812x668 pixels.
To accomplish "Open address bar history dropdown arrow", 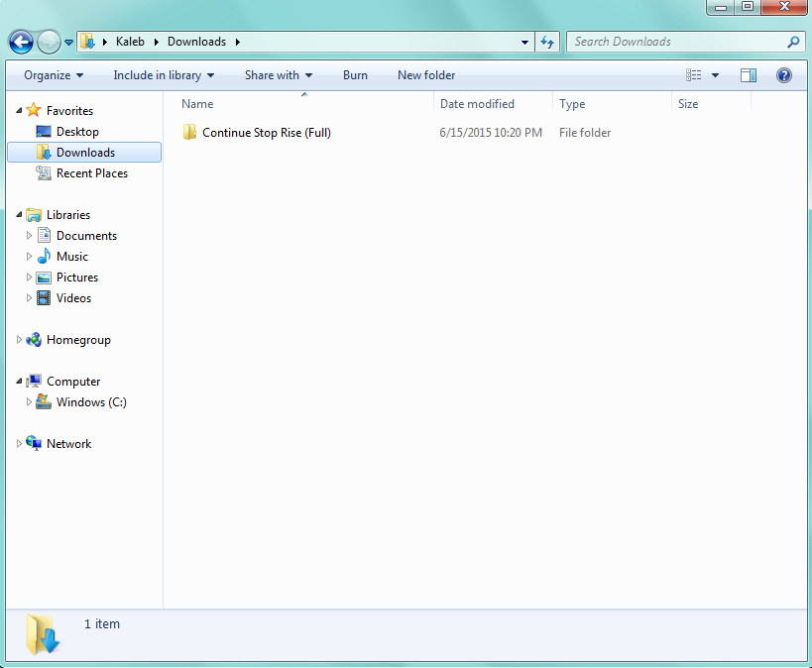I will 525,42.
